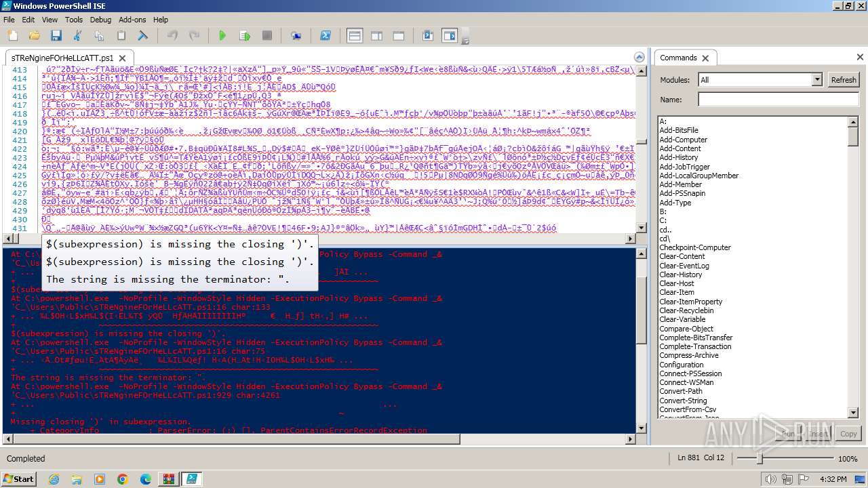
Task: Select Compress-Archive command
Action: [689, 355]
